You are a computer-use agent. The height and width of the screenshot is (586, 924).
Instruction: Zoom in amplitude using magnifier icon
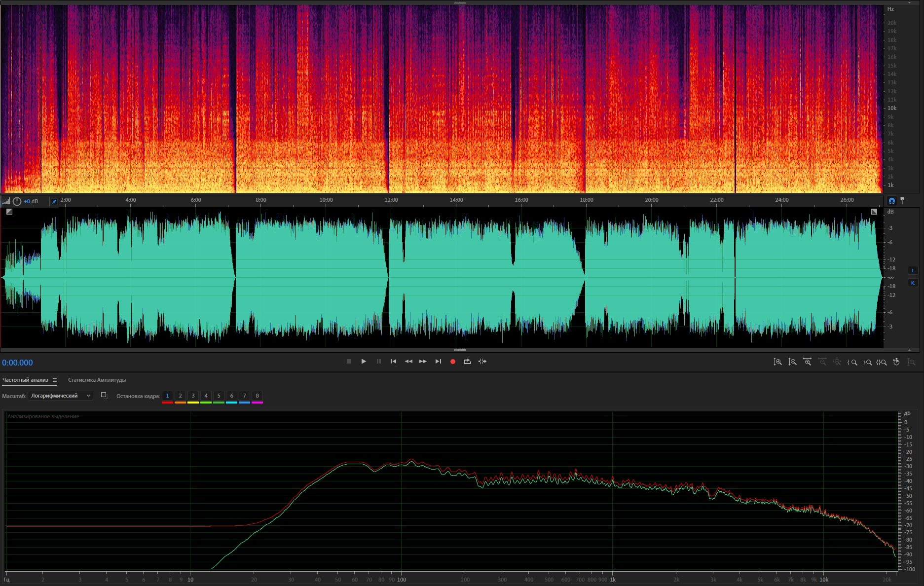(777, 362)
